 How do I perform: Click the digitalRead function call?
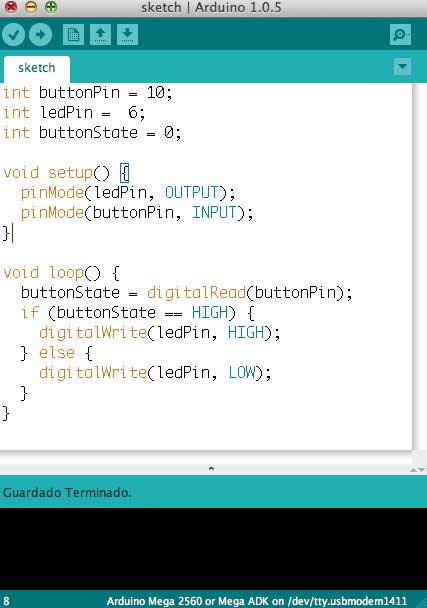[196, 293]
